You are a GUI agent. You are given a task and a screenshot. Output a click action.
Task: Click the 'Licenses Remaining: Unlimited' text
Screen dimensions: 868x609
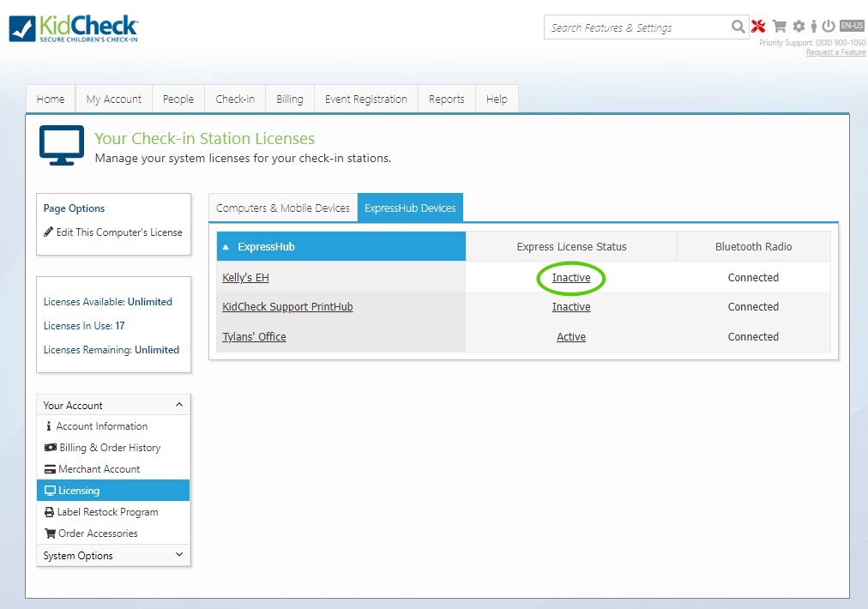[x=112, y=350]
